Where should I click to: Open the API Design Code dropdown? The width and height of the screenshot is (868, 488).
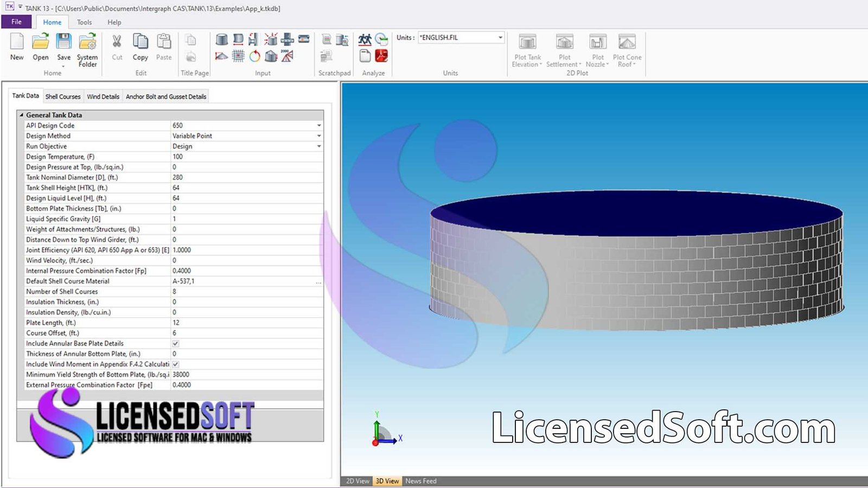tap(319, 125)
